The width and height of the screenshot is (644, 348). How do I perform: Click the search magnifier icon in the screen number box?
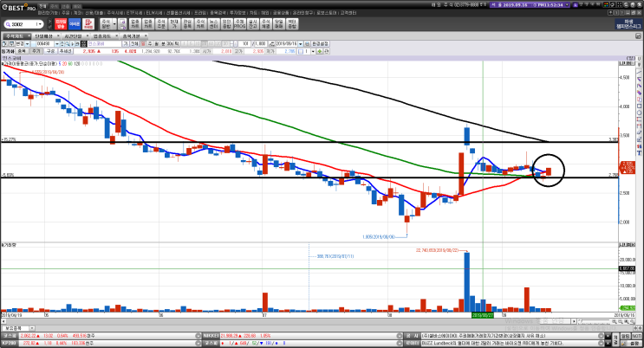tap(8, 24)
